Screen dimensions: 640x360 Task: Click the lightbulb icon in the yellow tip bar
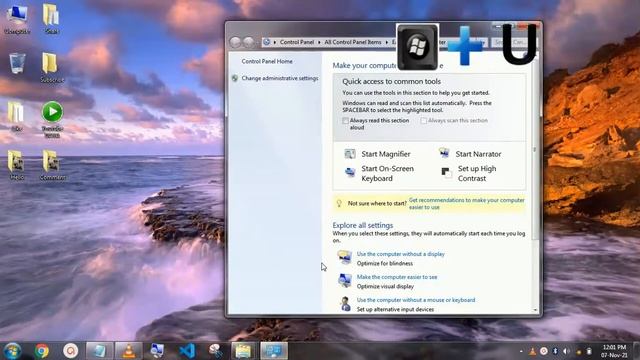click(339, 203)
